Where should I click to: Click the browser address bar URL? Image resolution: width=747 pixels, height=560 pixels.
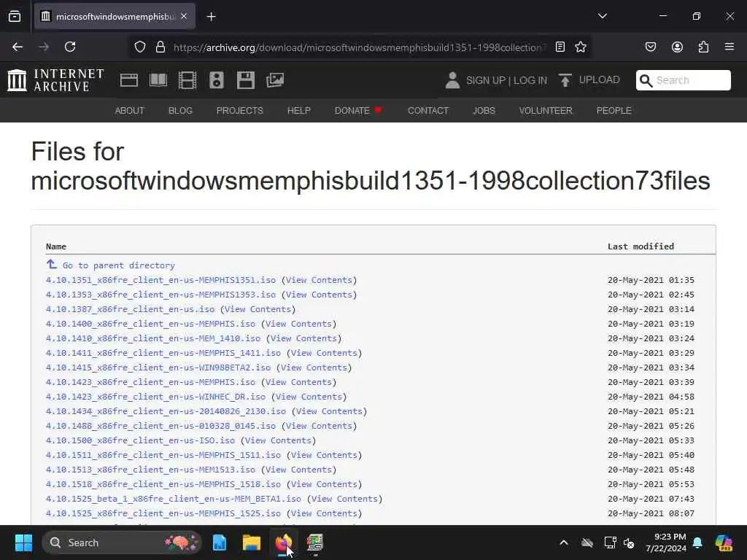click(357, 47)
